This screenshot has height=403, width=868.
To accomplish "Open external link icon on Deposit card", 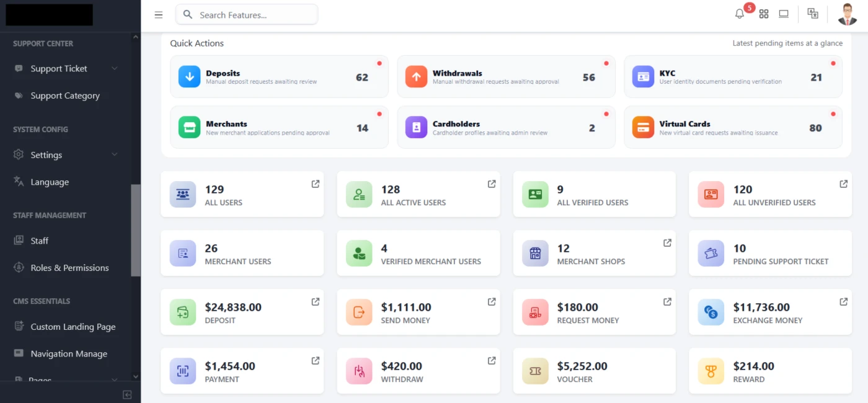I will pos(315,302).
